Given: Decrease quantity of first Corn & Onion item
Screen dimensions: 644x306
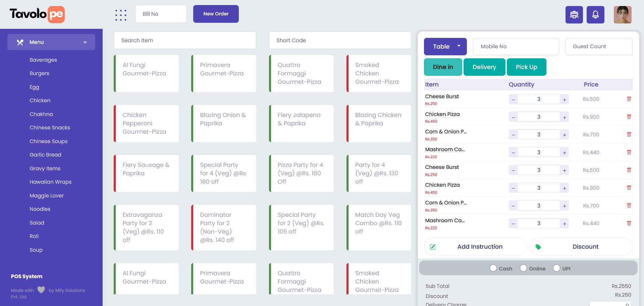Looking at the screenshot, I should point(513,135).
